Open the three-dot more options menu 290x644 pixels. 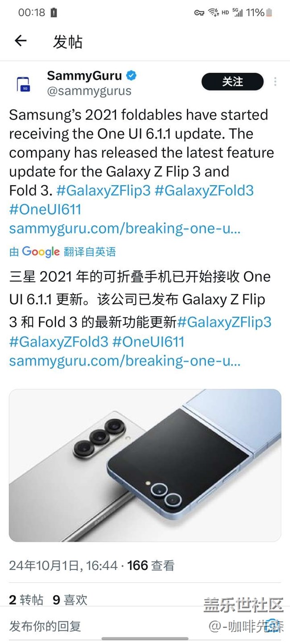coord(275,82)
